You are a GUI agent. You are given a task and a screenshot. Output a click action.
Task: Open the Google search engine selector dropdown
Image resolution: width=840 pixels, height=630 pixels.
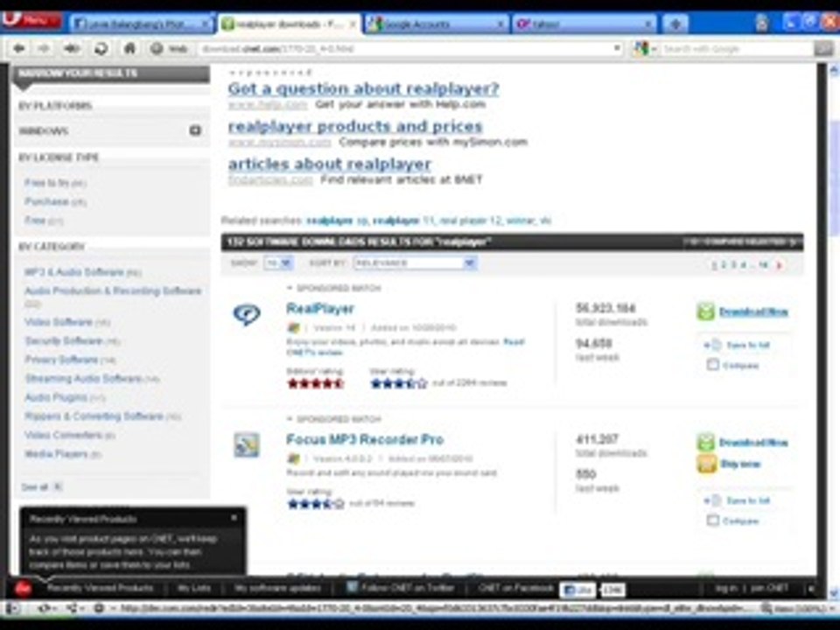(x=646, y=49)
